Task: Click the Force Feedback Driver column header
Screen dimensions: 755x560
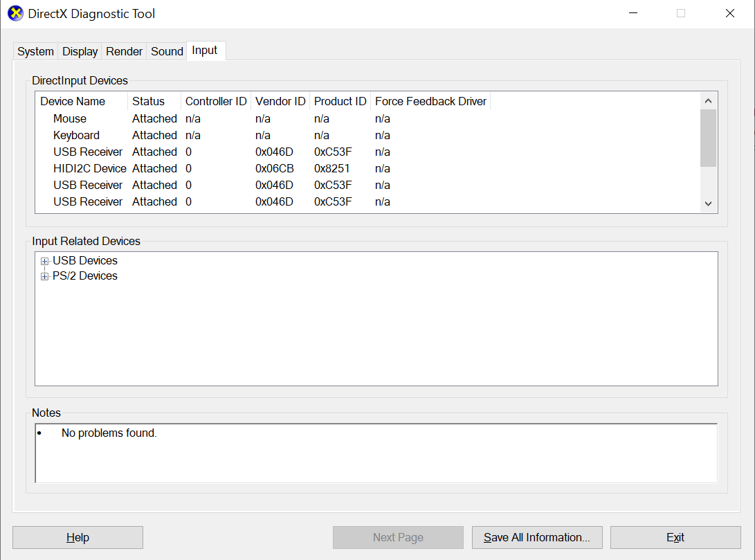Action: pyautogui.click(x=430, y=101)
